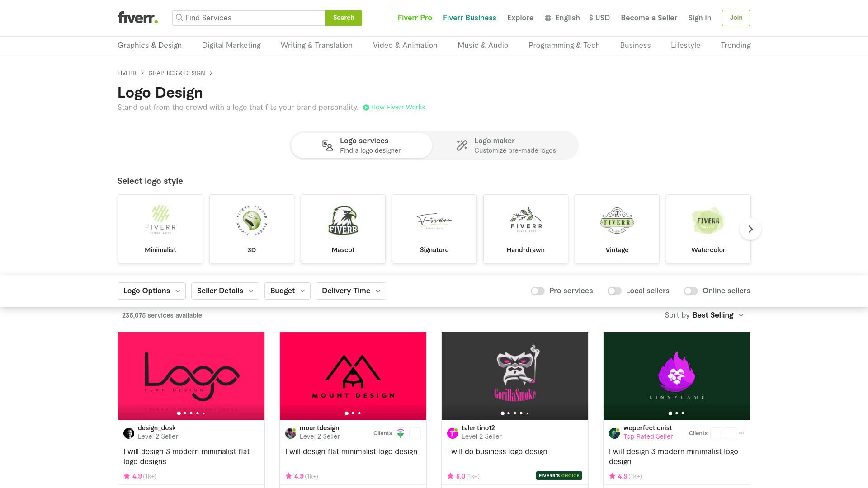Click the Join button
The image size is (868, 488).
[x=736, y=18]
